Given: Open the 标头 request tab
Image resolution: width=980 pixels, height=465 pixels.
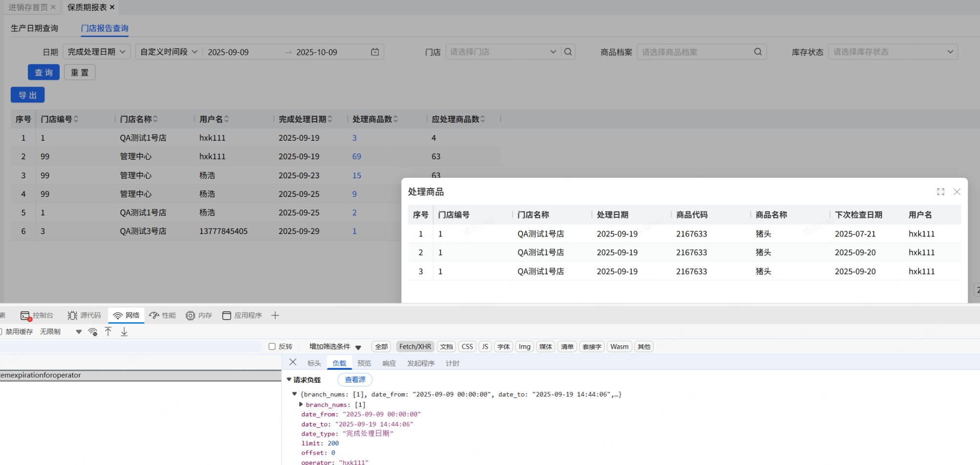Looking at the screenshot, I should (x=314, y=363).
